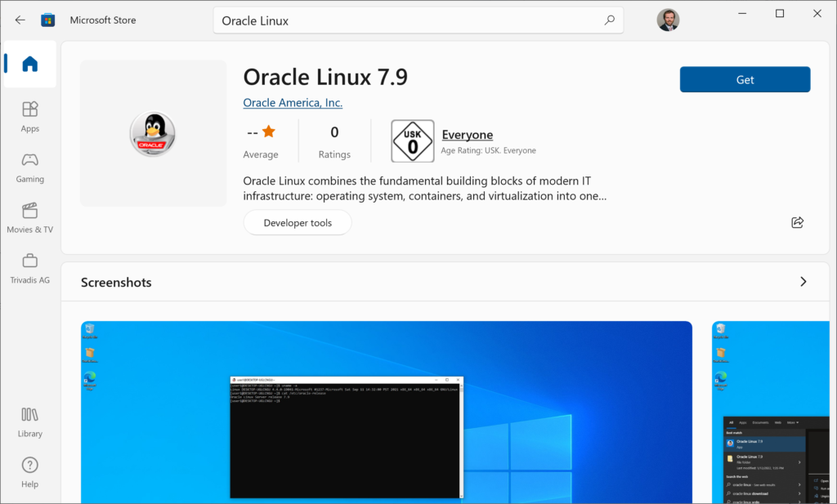Screen dimensions: 837x504
Task: Click the Get button
Action: tap(745, 79)
